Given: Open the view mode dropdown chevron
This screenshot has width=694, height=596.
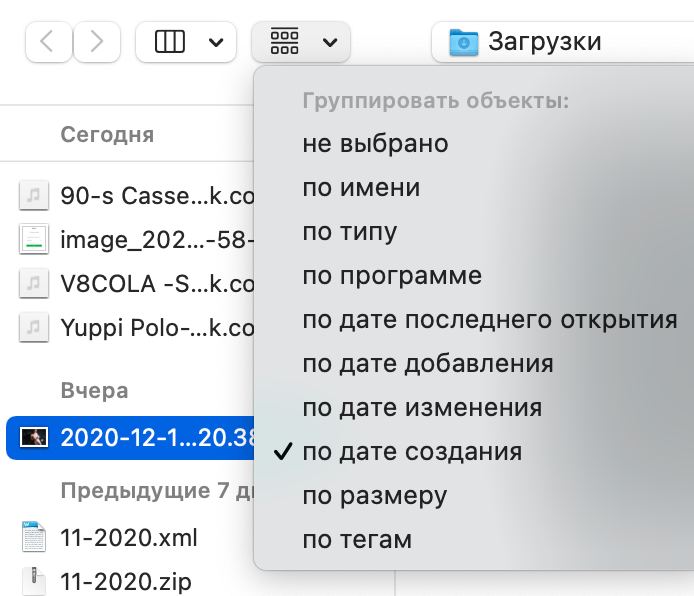Looking at the screenshot, I should pos(216,42).
